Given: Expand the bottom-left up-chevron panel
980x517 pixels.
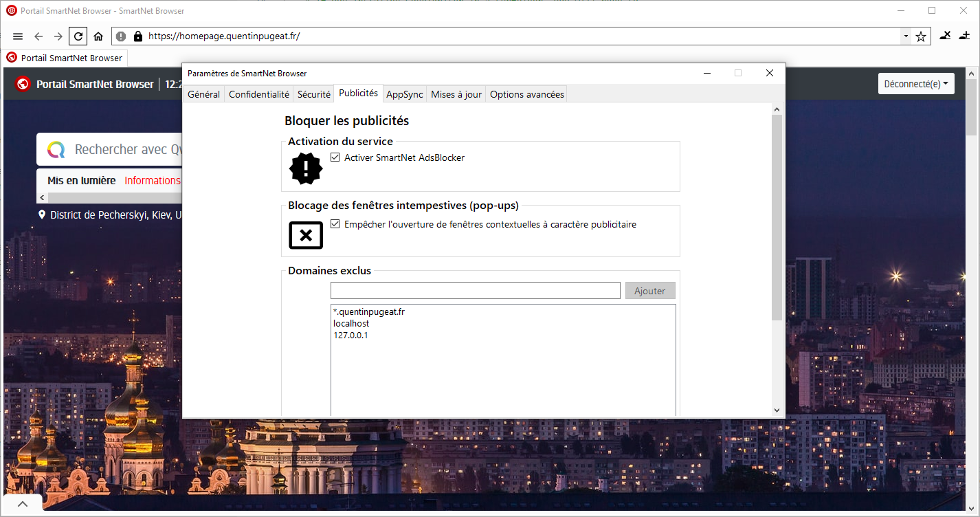Looking at the screenshot, I should [23, 504].
